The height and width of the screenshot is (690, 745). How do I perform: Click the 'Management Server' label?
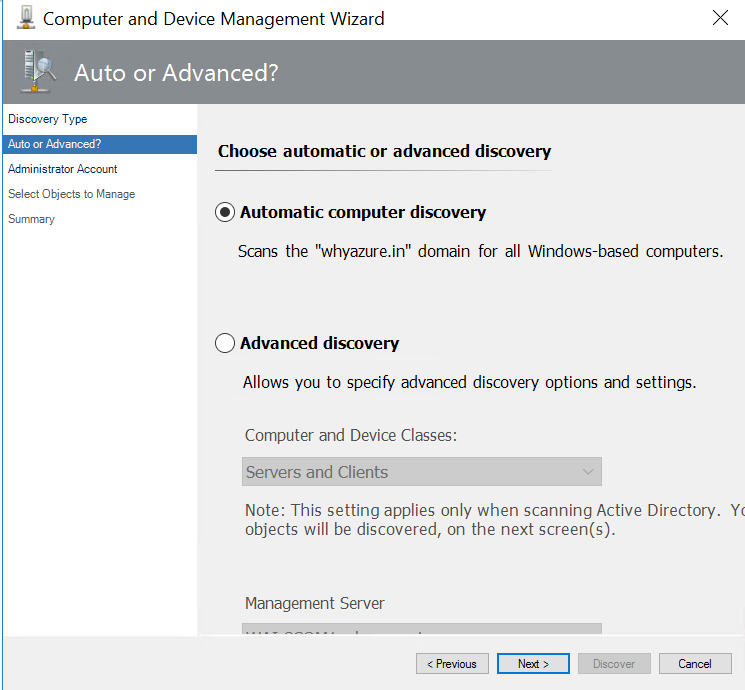click(315, 603)
